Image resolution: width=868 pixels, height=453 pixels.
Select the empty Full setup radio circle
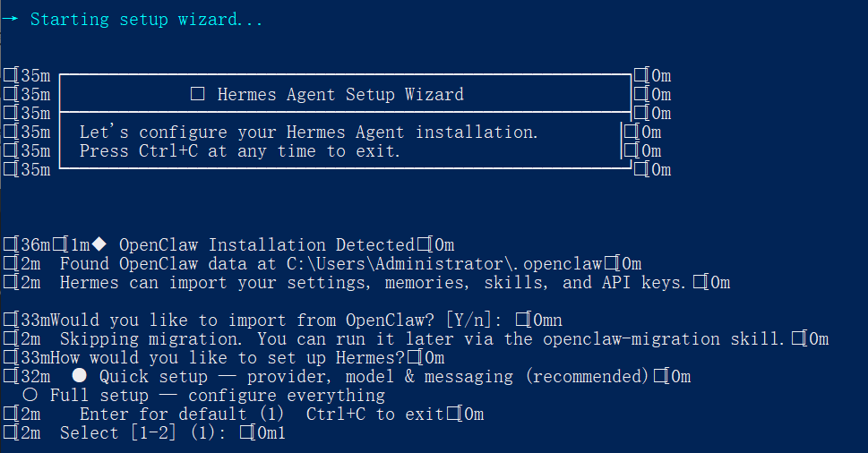tap(30, 395)
